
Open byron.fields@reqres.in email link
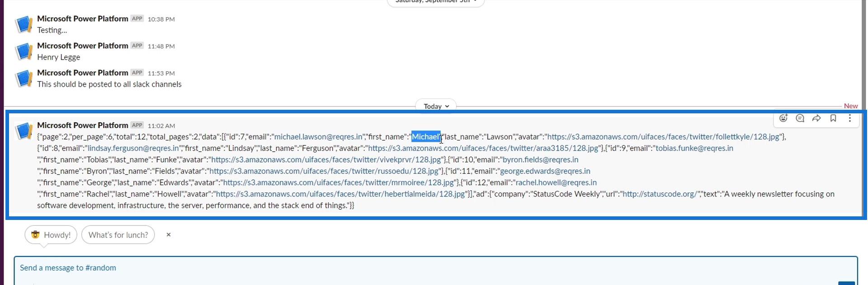pos(541,160)
